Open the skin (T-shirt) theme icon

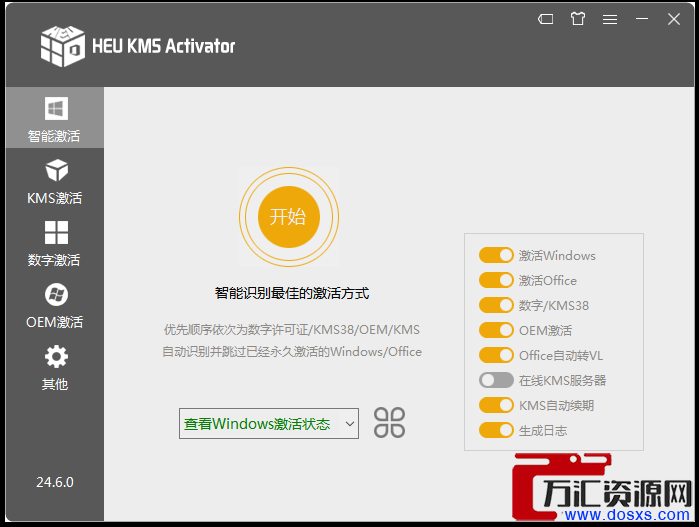pos(578,19)
